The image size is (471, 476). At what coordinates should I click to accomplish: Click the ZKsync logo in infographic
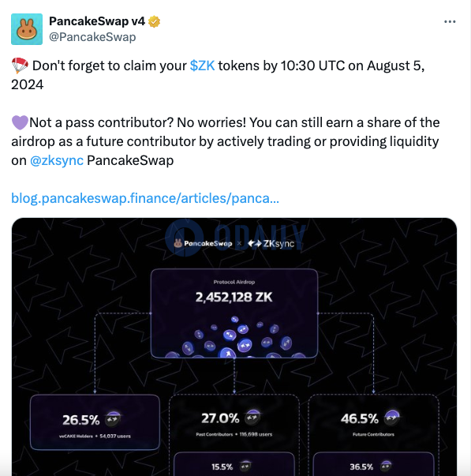(271, 243)
